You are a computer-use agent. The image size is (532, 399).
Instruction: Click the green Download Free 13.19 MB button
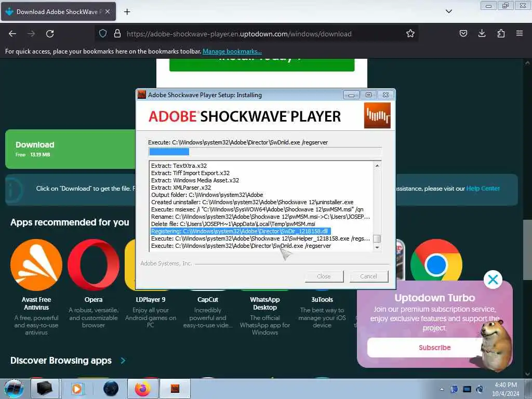(x=71, y=149)
